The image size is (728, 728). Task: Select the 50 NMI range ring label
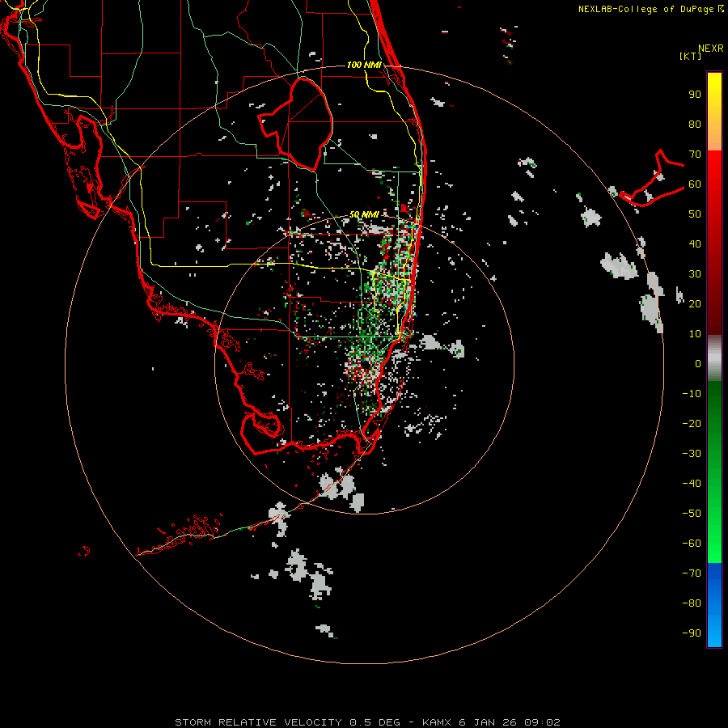tap(364, 214)
